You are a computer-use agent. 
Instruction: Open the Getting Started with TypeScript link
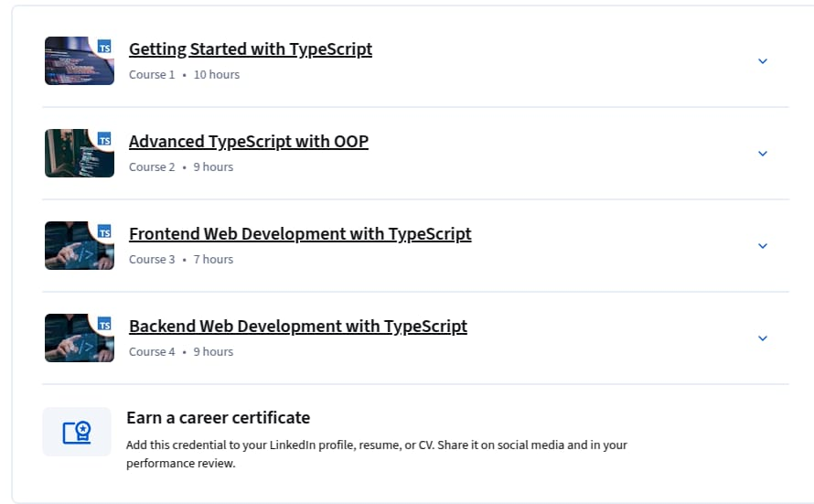pos(250,49)
